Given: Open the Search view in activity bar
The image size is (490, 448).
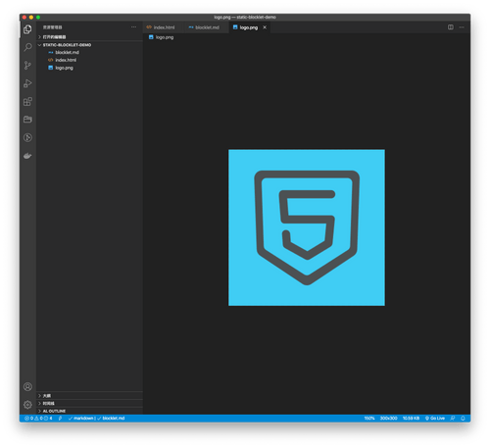Looking at the screenshot, I should tap(27, 47).
